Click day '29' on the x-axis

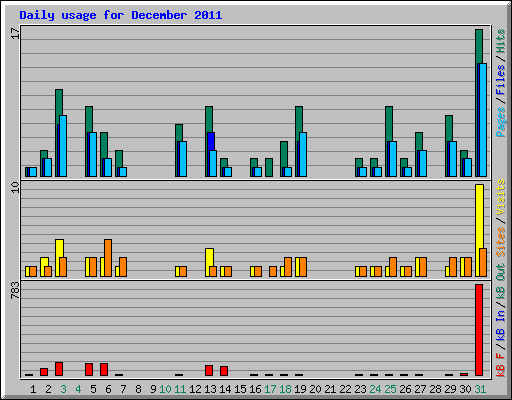point(450,389)
